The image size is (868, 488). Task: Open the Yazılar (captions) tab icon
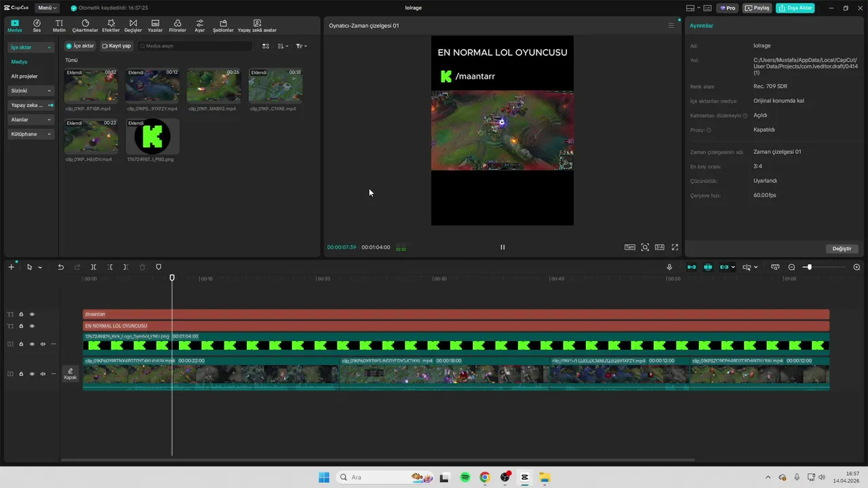(x=155, y=23)
